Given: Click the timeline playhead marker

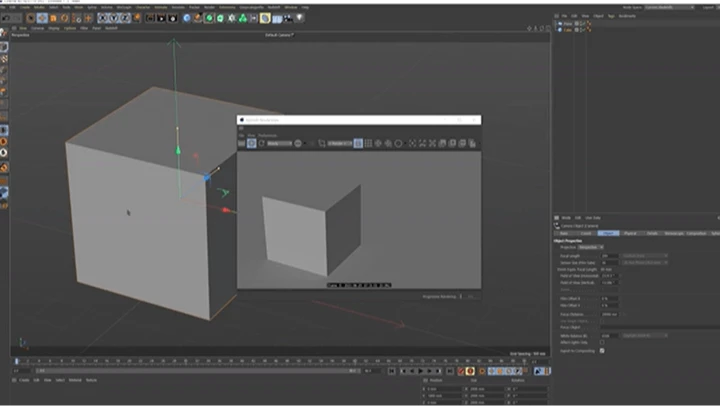Looking at the screenshot, I should [x=17, y=361].
